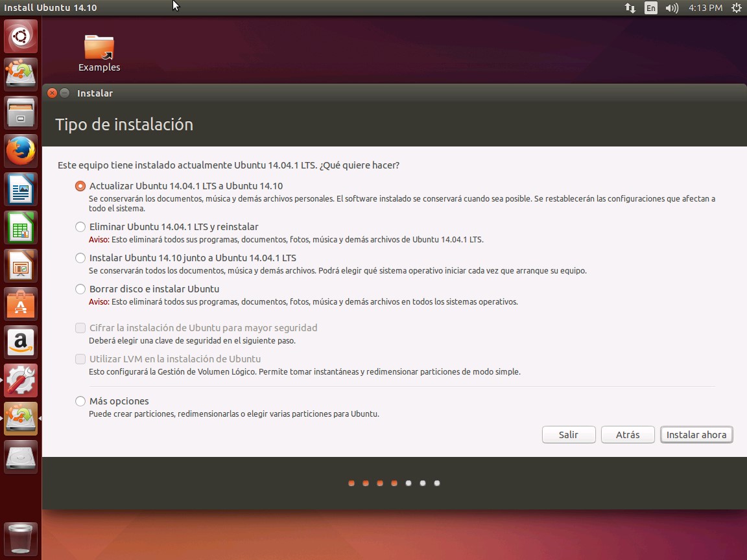Open Ubuntu Software Center
Viewport: 747px width, 560px height.
click(21, 304)
